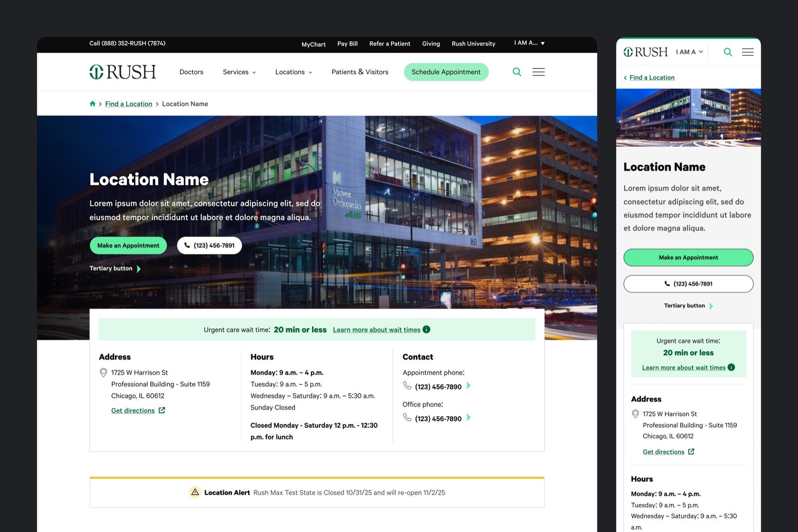Screen dimensions: 798x532
Task: Click the home icon in breadcrumb
Action: coord(93,104)
